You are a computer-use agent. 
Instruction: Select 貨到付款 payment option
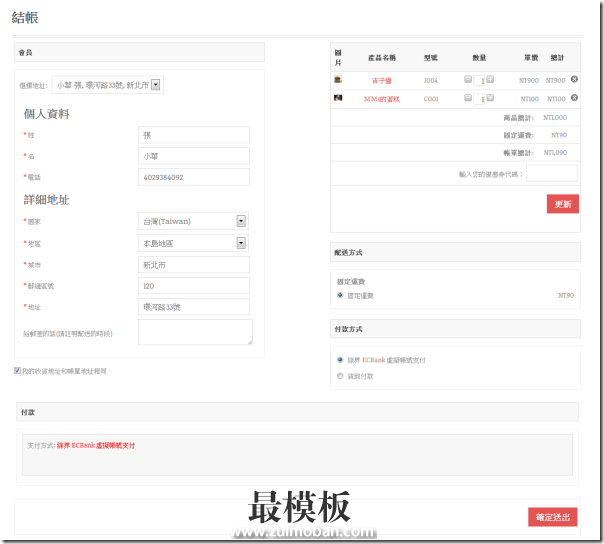click(340, 376)
